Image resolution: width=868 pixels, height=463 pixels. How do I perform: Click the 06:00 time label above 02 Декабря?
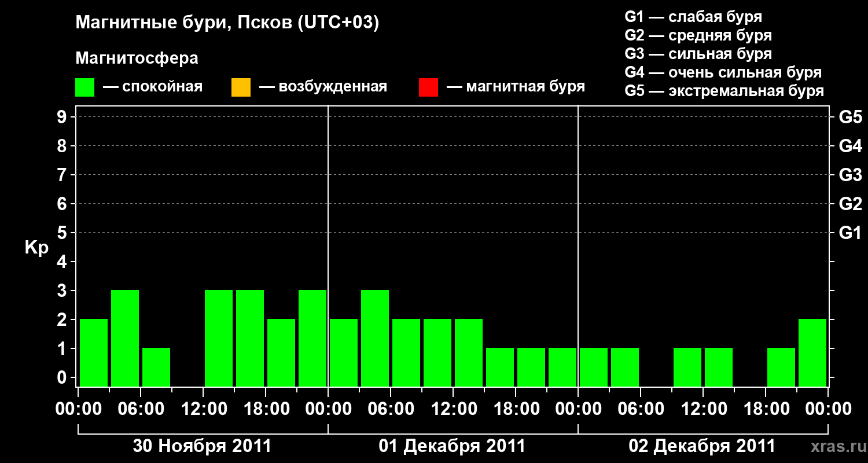(641, 409)
